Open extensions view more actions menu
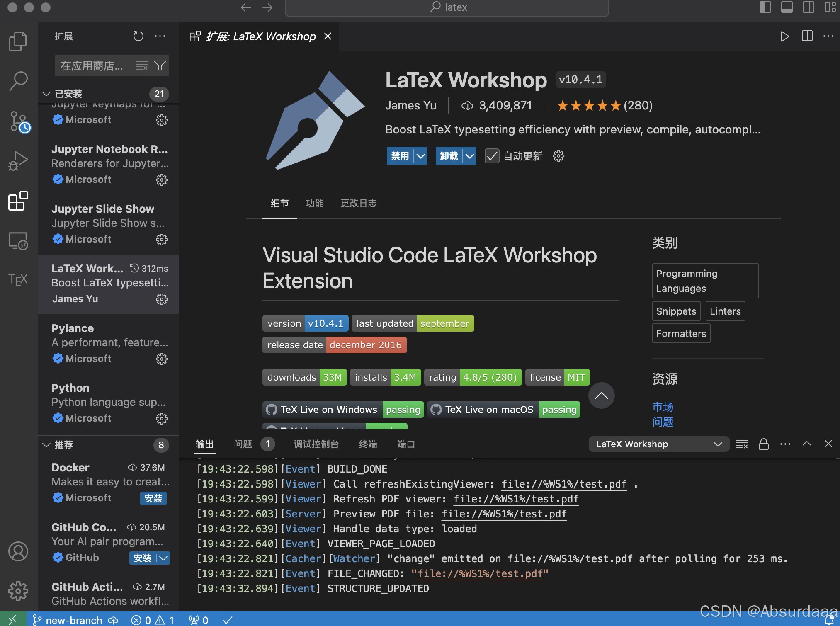Screen dimensions: 840x626 (160, 36)
